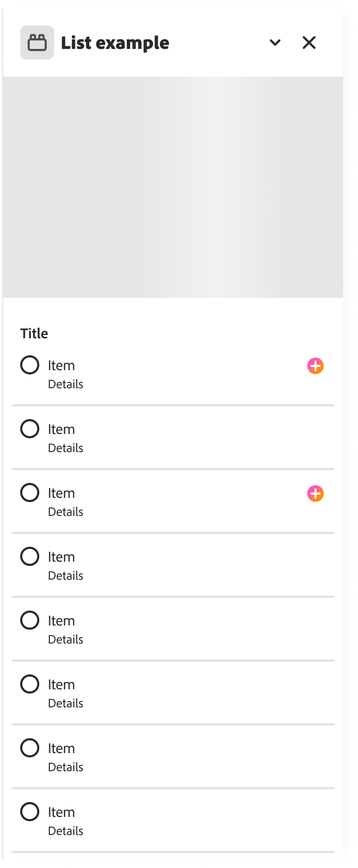Select the eighth Item radio button
358x868 pixels.
click(30, 812)
